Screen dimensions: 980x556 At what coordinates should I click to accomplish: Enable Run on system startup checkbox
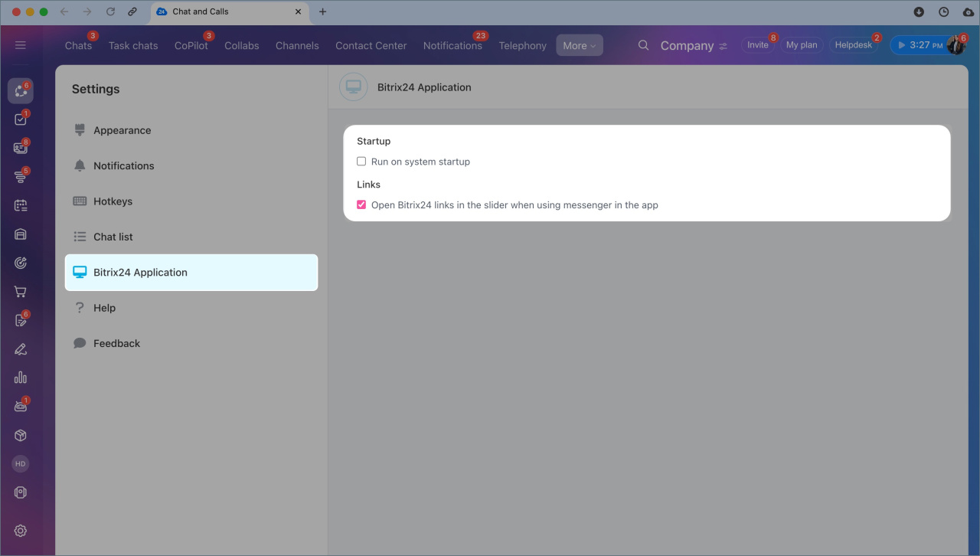coord(361,162)
